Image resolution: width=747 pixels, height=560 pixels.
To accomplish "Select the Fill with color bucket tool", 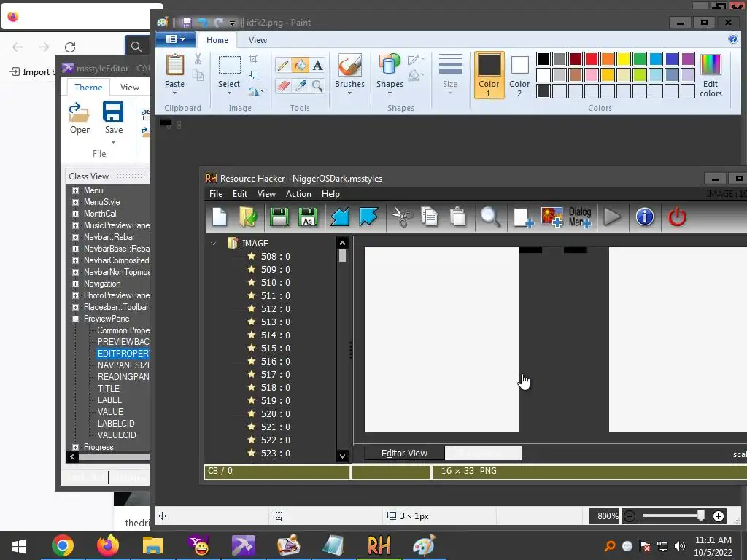I will coord(300,65).
